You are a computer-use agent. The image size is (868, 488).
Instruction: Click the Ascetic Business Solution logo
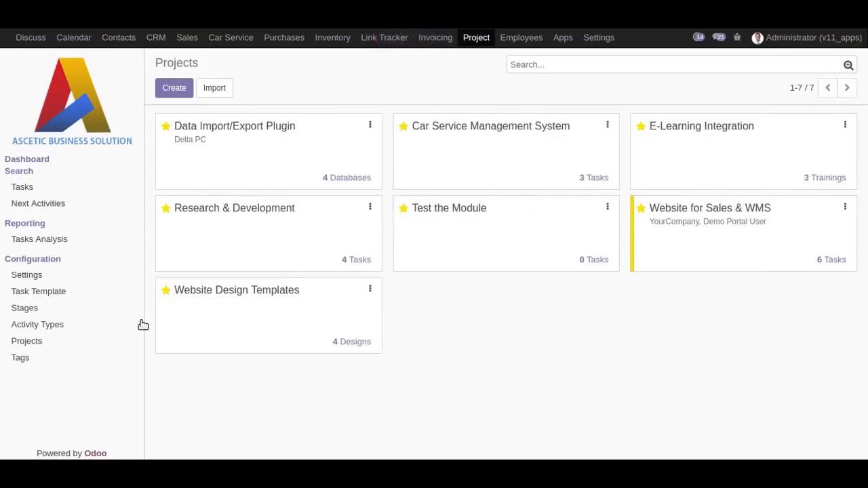pos(72,102)
